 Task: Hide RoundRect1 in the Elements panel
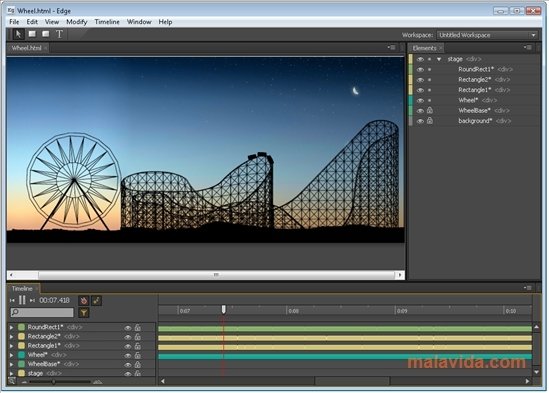[x=420, y=70]
